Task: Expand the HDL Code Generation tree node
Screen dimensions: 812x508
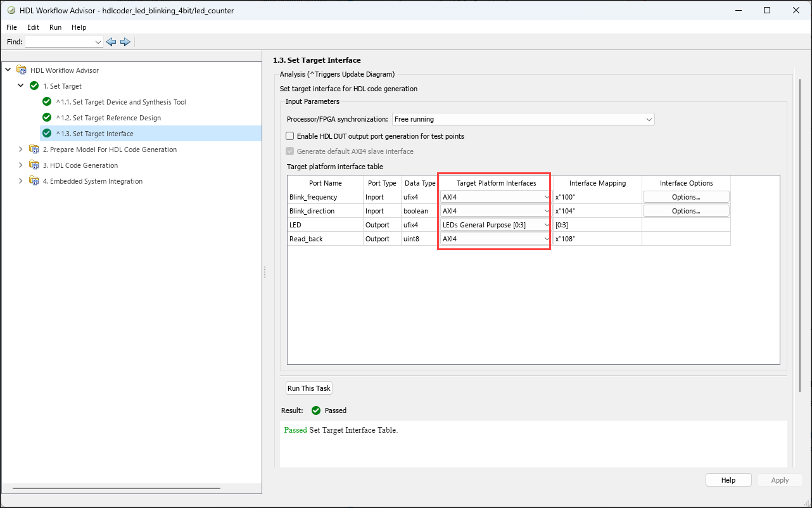Action: pyautogui.click(x=20, y=165)
